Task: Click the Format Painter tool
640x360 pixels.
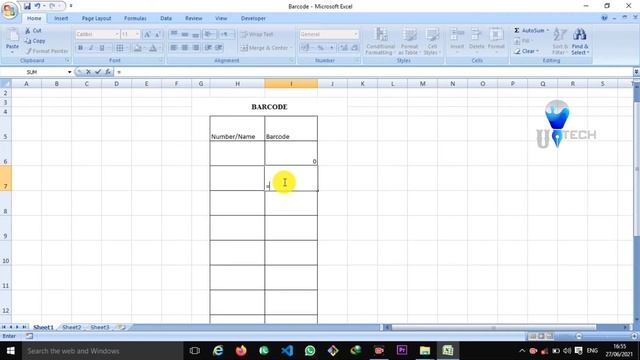Action: point(47,51)
